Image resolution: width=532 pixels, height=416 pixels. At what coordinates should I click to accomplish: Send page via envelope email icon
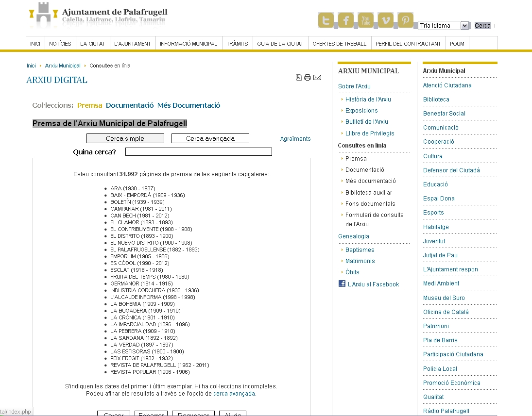pos(317,78)
